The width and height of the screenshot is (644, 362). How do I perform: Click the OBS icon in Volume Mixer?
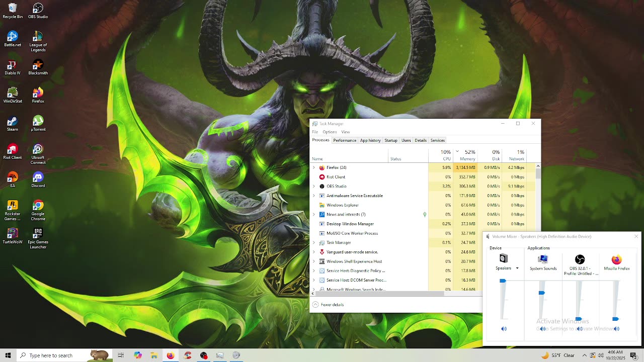pos(580,259)
